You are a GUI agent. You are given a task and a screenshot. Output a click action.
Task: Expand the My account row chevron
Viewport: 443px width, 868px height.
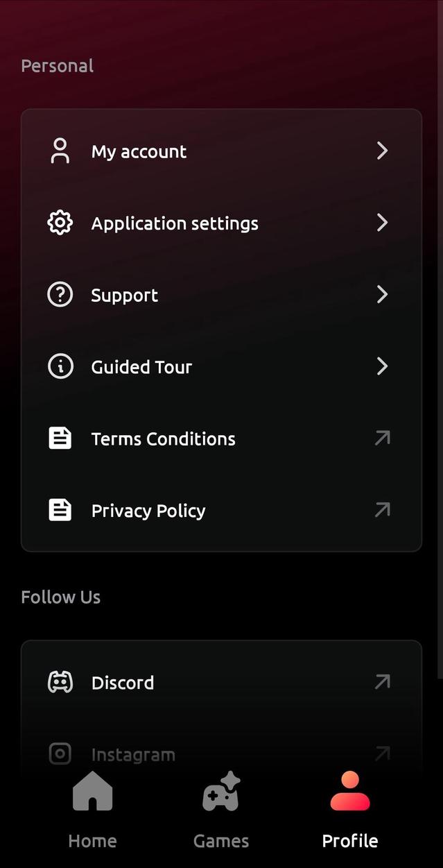[382, 151]
